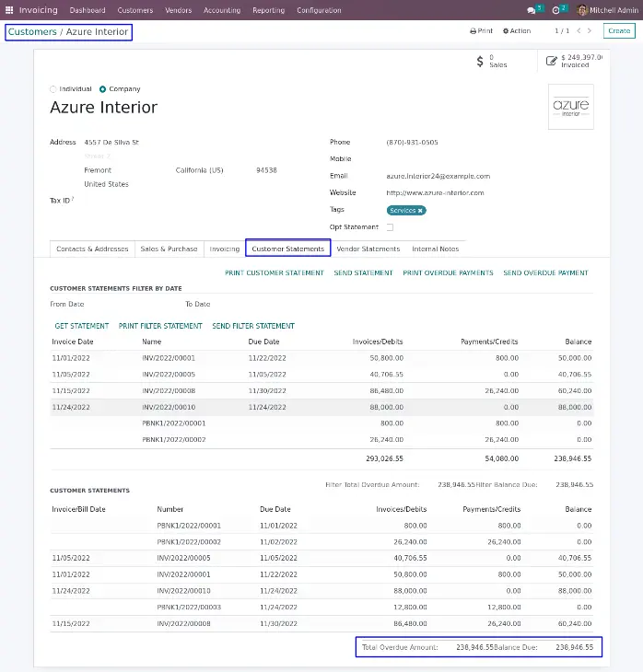Click Customers breadcrumb link
This screenshot has width=643, height=672.
click(x=32, y=31)
